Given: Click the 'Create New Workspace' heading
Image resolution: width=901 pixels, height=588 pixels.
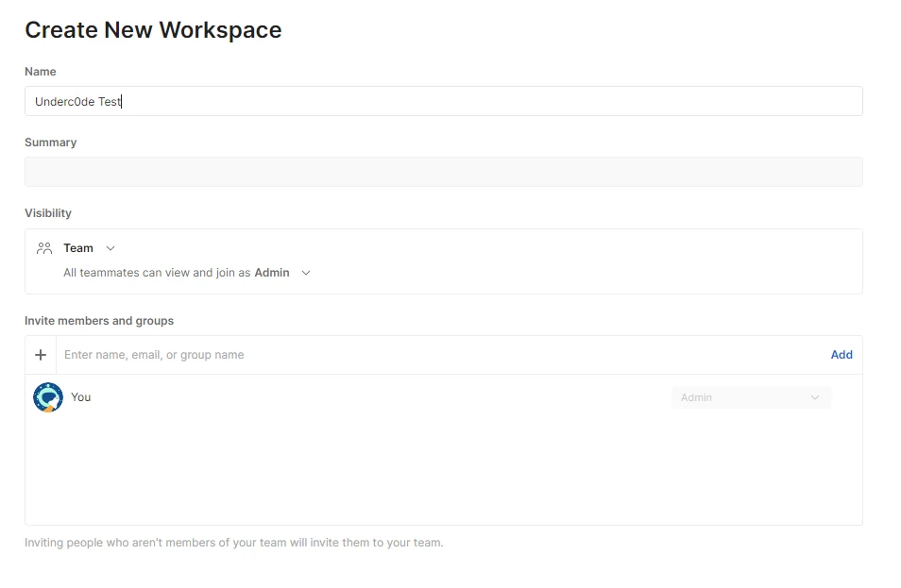Looking at the screenshot, I should [153, 30].
